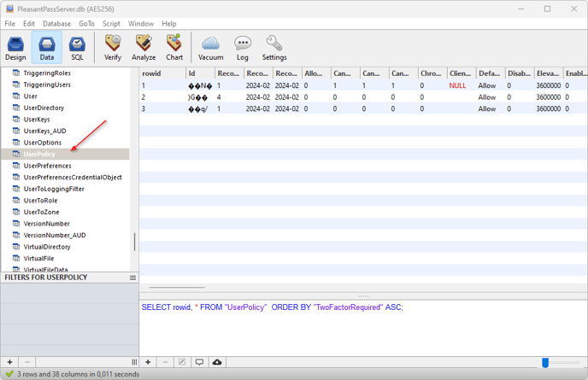Screen dimensions: 588x380
Task: Open the Log window
Action: point(243,48)
